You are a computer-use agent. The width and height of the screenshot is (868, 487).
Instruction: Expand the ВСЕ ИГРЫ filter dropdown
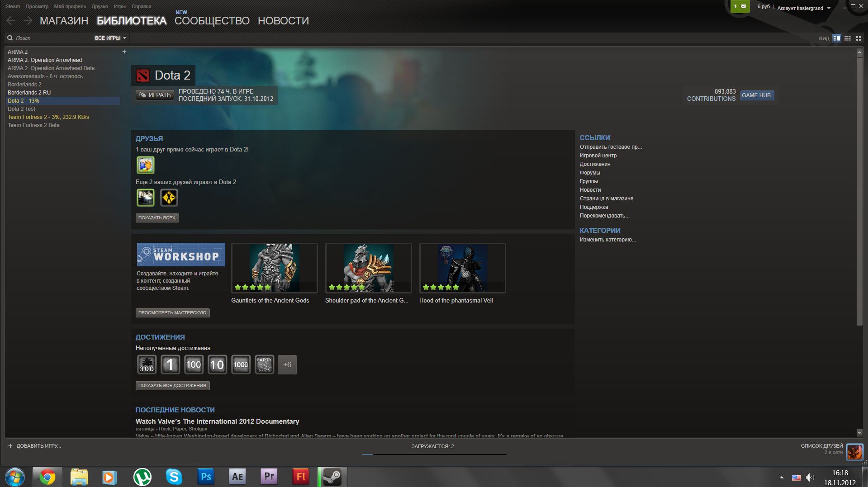[x=110, y=38]
